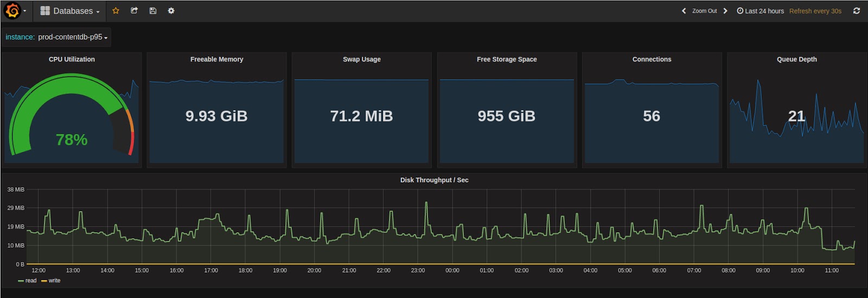Toggle the write series in legend
Image resolution: width=868 pixels, height=298 pixels.
click(x=52, y=281)
